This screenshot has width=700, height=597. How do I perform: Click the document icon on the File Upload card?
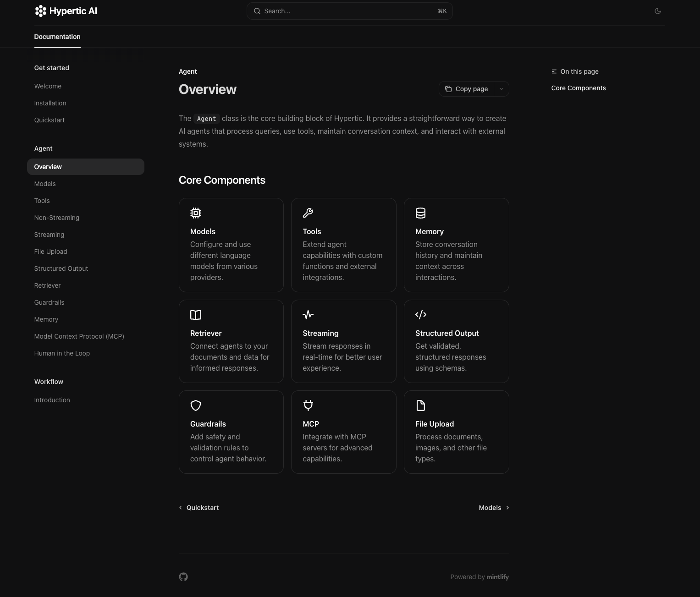coord(420,405)
